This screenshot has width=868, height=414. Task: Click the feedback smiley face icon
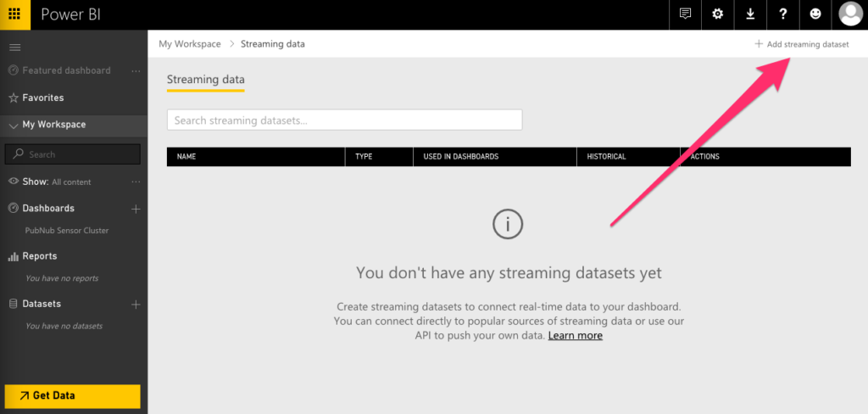point(815,14)
